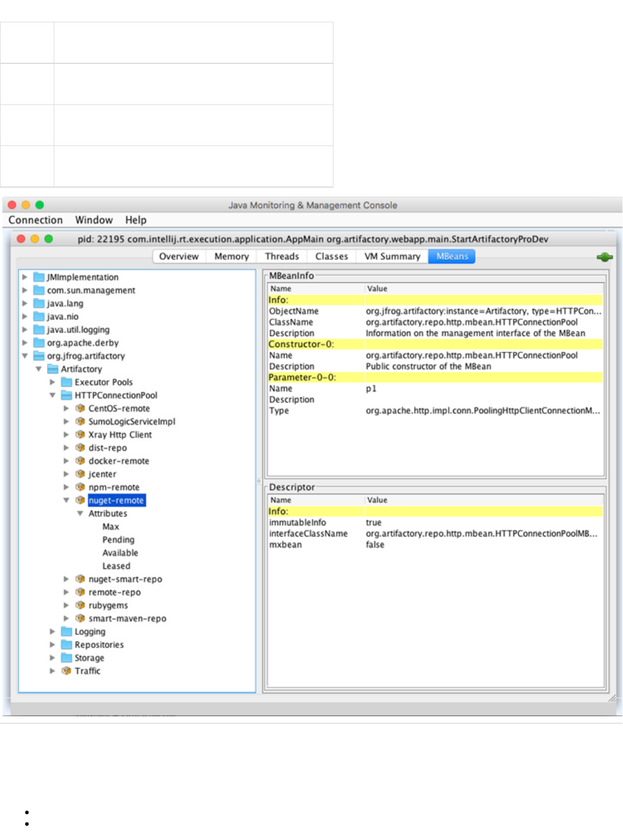Viewport: 623px width, 840px height.
Task: Close the inner pid 22195 window
Action: [x=21, y=239]
